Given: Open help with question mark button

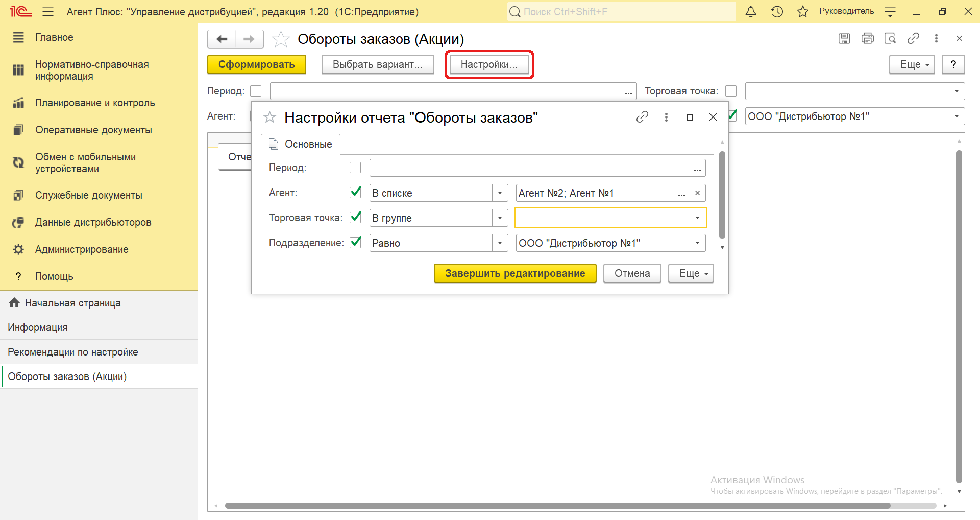Looking at the screenshot, I should [953, 64].
